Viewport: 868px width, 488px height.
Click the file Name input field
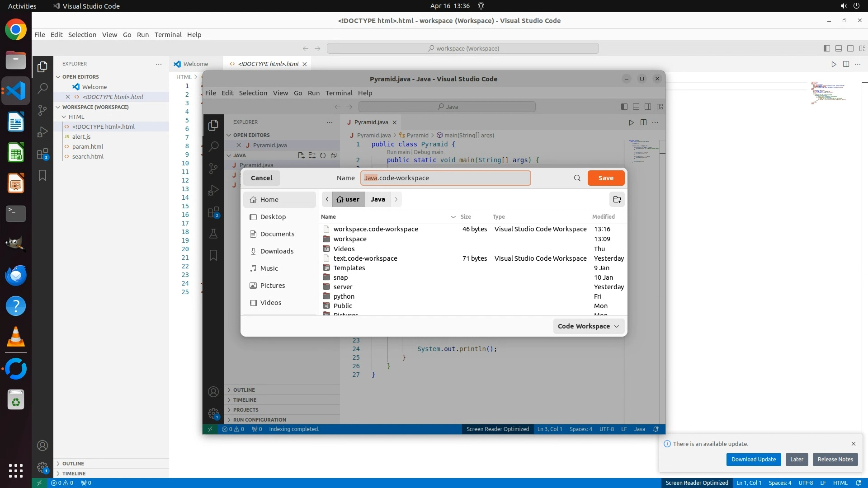tap(445, 178)
